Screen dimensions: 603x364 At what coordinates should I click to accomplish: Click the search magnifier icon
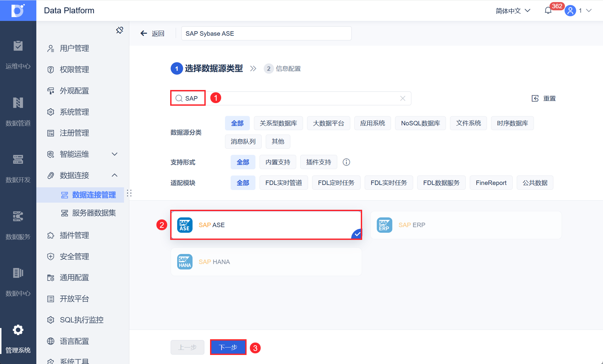pos(179,98)
